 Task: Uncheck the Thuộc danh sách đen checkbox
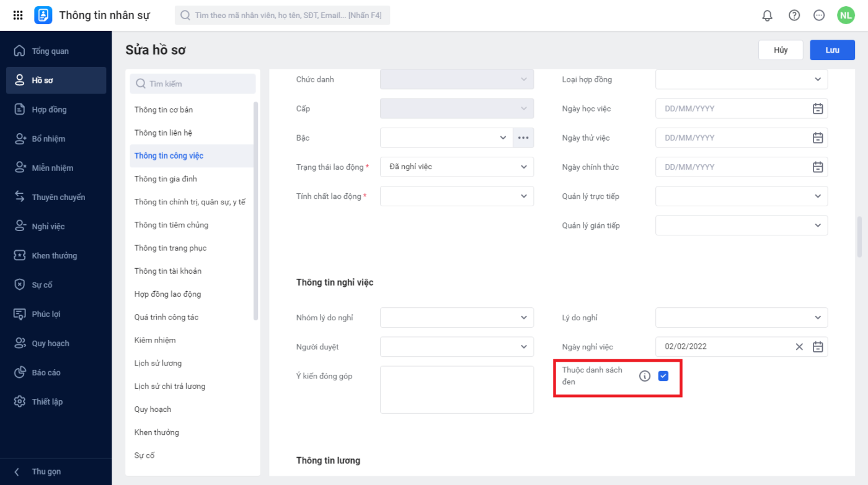663,375
